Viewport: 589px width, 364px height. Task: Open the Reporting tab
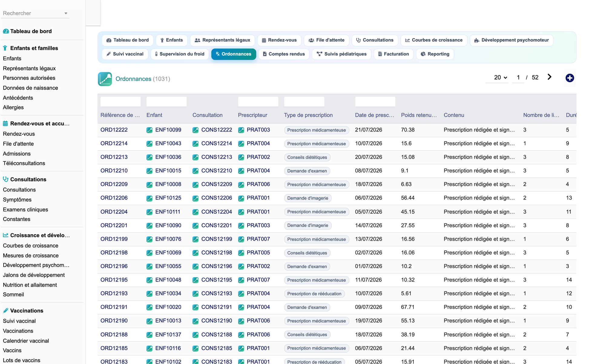coord(435,54)
